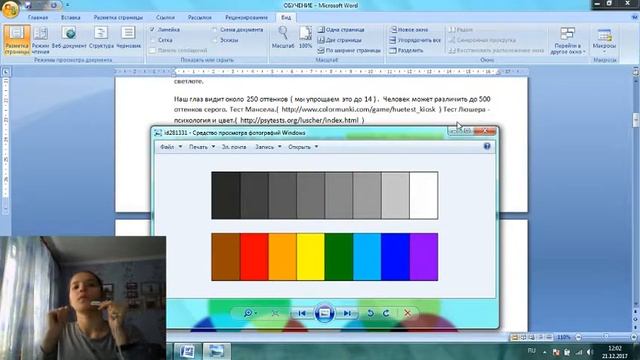The height and width of the screenshot is (360, 640).
Task: Click the Office button in Word
Action: (x=10, y=9)
